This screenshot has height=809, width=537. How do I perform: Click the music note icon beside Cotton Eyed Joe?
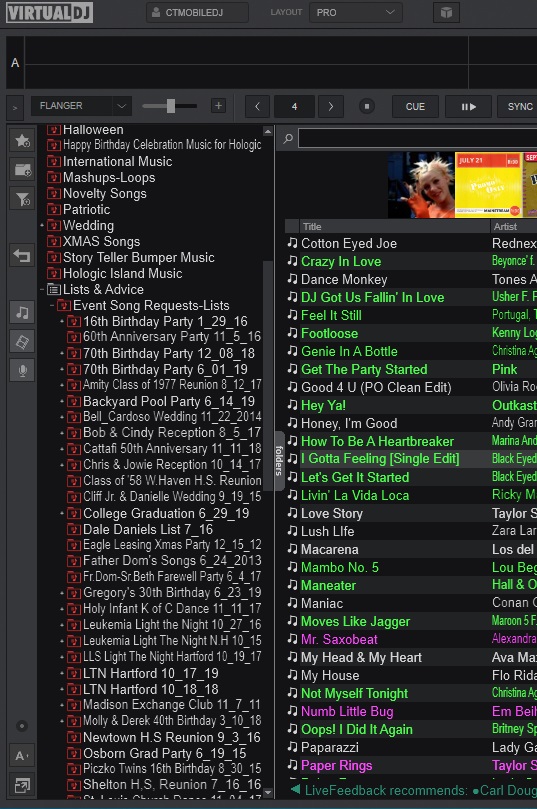(292, 243)
